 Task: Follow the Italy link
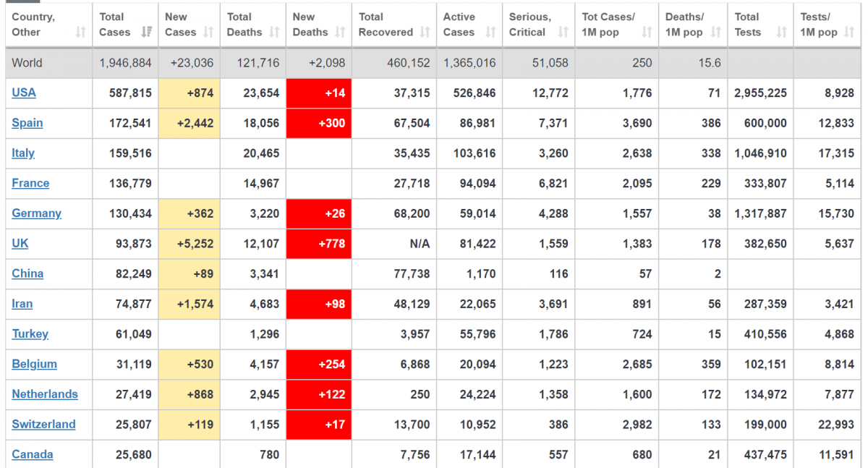coord(23,153)
